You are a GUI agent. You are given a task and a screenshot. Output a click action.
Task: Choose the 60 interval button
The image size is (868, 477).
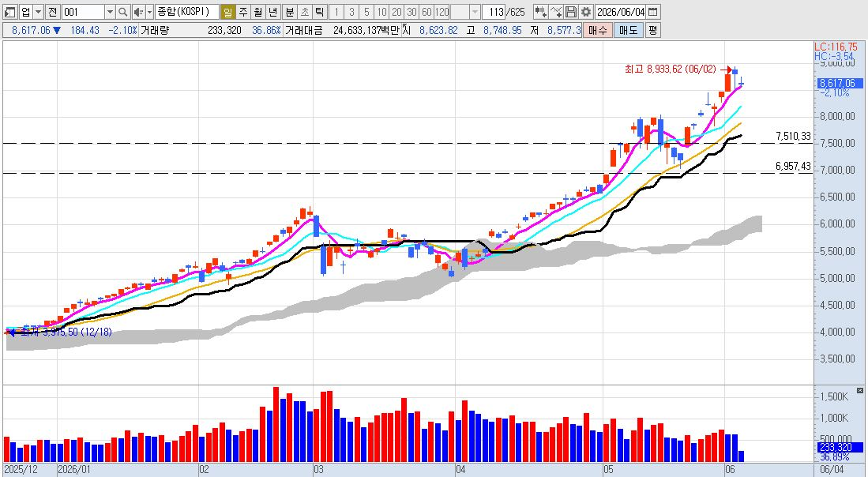click(426, 12)
